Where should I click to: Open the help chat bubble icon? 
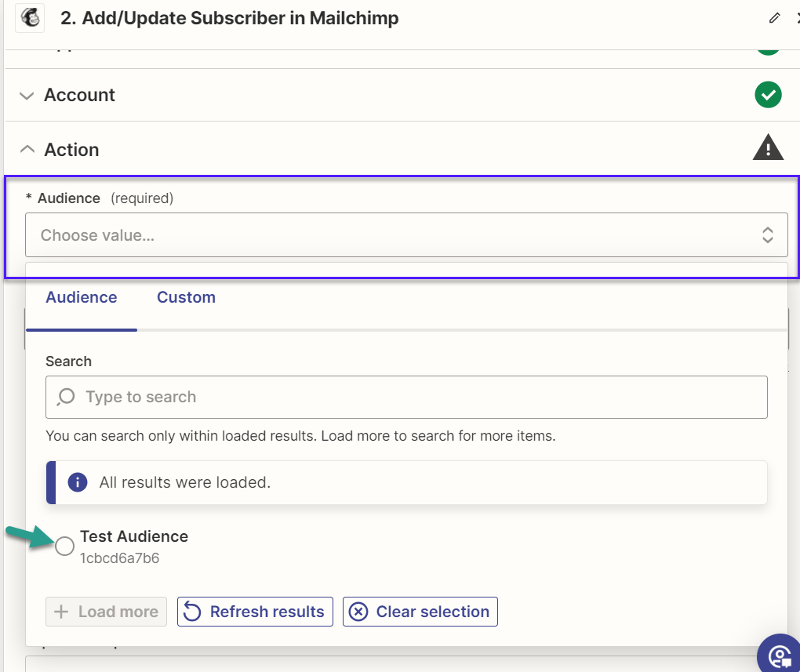pos(780,656)
